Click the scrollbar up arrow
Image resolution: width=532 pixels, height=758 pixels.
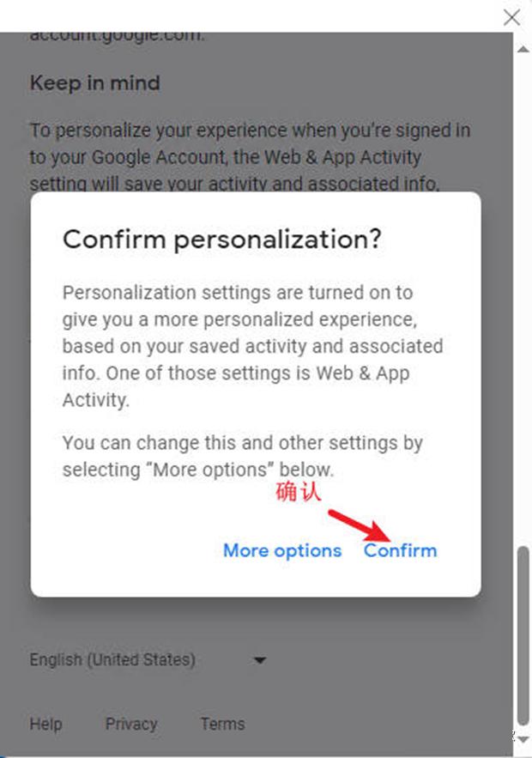[523, 49]
